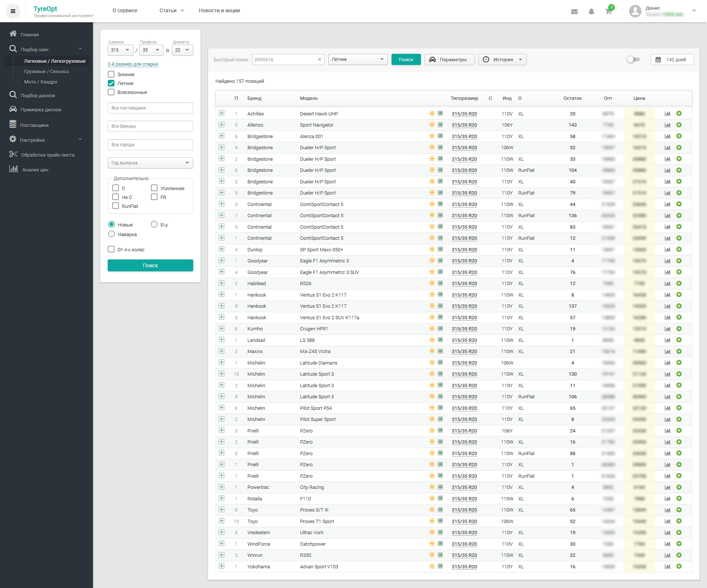
Task: Open the Ширина 315 dropdown
Action: [x=120, y=50]
